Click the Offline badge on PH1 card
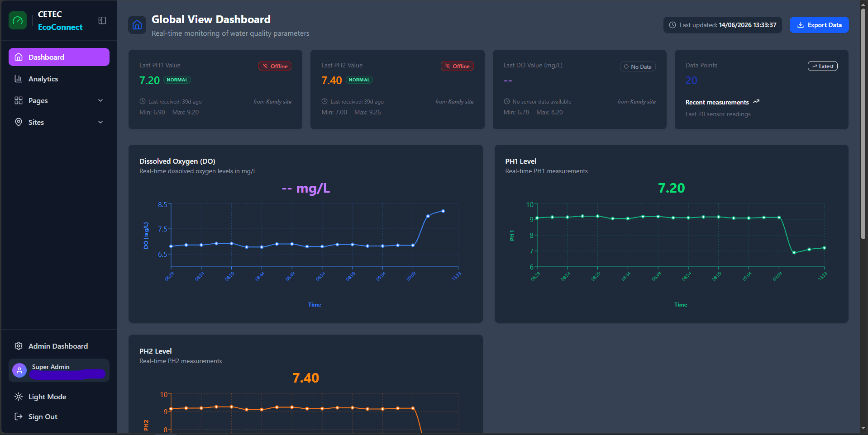This screenshot has height=435, width=868. (x=275, y=66)
